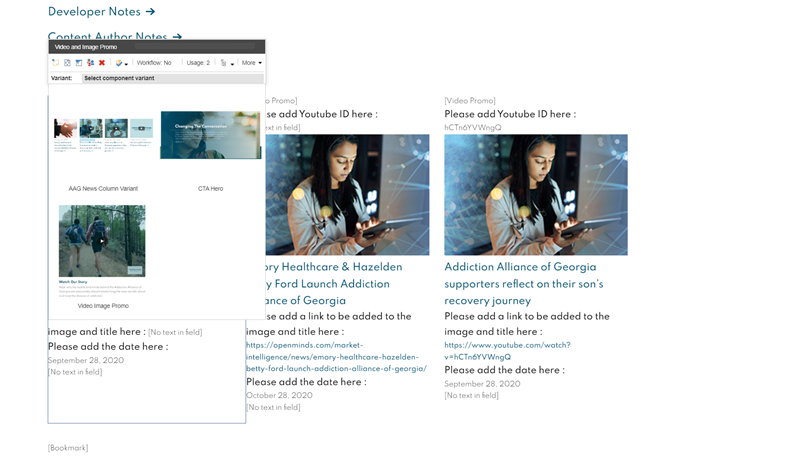Open the More dropdown in component toolbar
Viewport: 800px width, 464px height.
[252, 63]
